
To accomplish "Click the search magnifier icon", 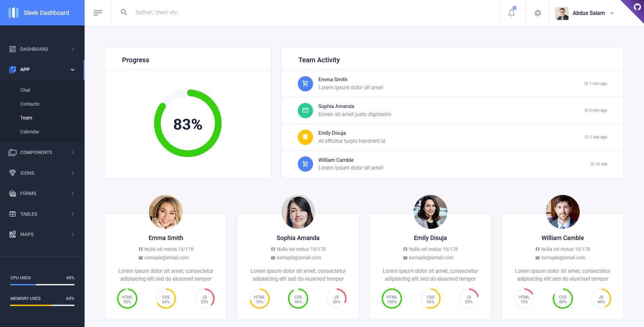I will pyautogui.click(x=124, y=13).
